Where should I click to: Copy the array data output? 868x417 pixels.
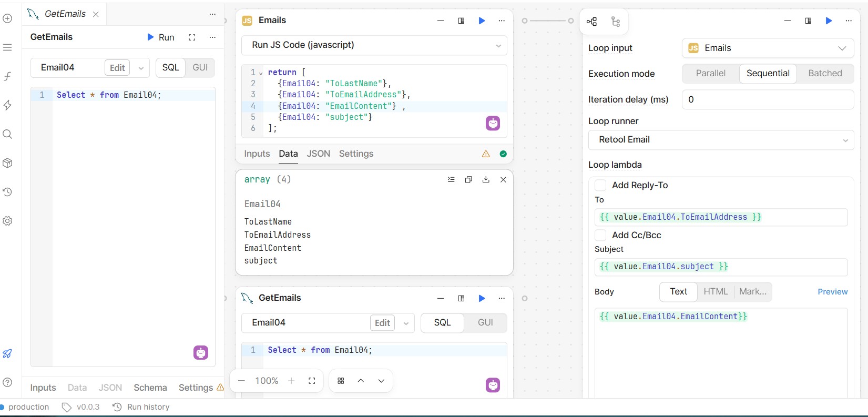(x=468, y=179)
